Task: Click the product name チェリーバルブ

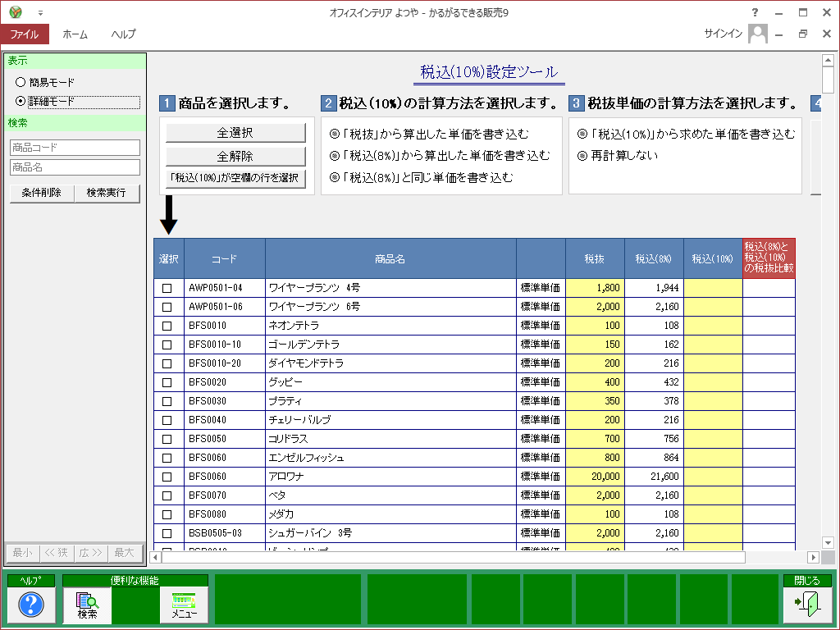Action: [x=299, y=420]
